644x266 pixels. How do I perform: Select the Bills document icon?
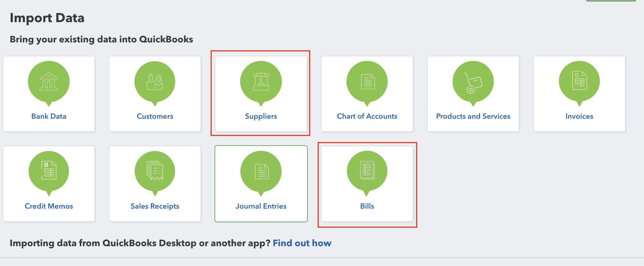click(x=367, y=171)
